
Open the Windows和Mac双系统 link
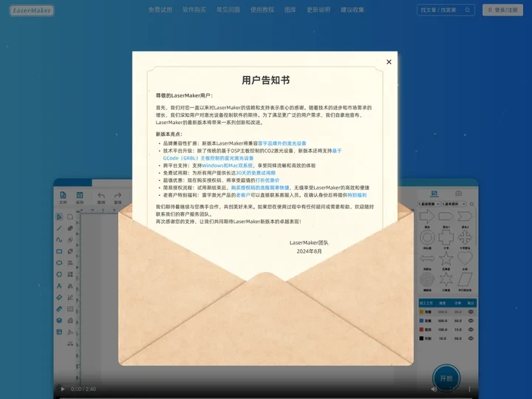[x=228, y=166]
